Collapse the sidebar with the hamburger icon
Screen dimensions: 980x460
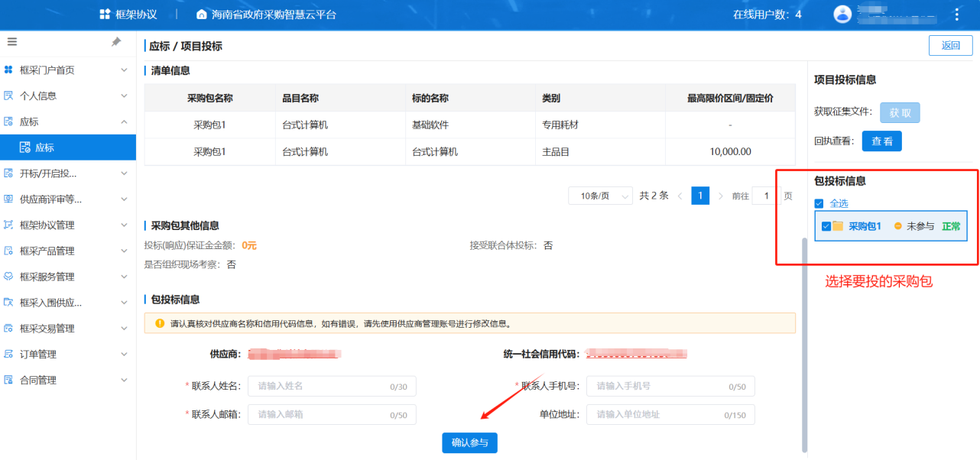[11, 42]
